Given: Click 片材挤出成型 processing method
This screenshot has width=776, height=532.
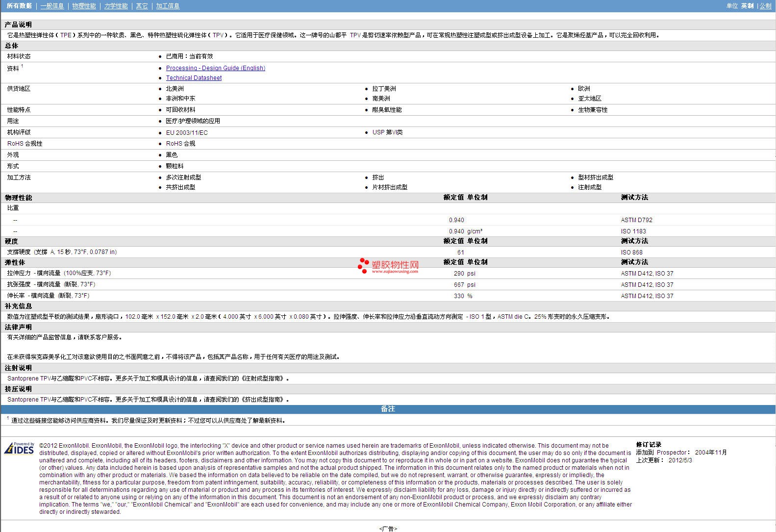Looking at the screenshot, I should (x=390, y=187).
